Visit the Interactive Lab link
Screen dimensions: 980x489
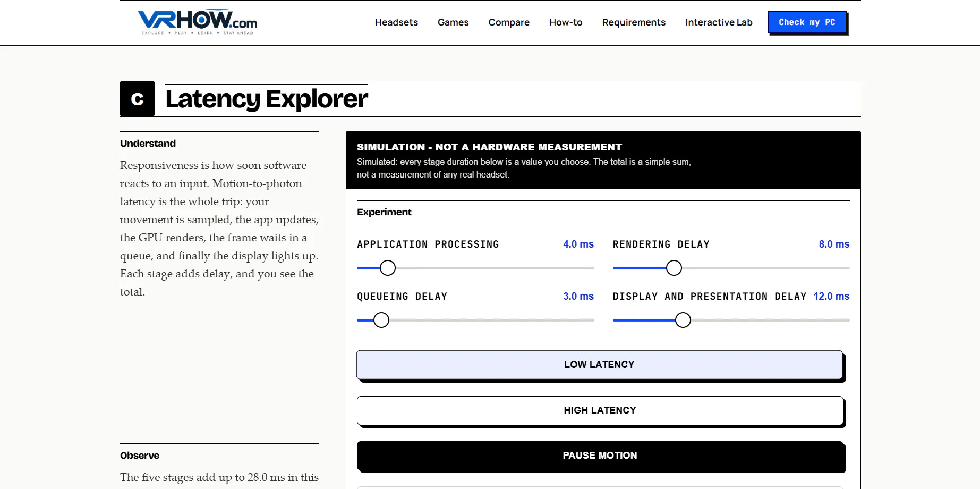pyautogui.click(x=719, y=22)
